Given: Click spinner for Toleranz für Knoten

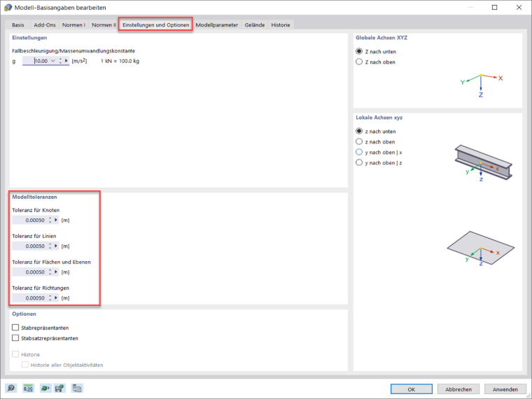Looking at the screenshot, I should 50,220.
